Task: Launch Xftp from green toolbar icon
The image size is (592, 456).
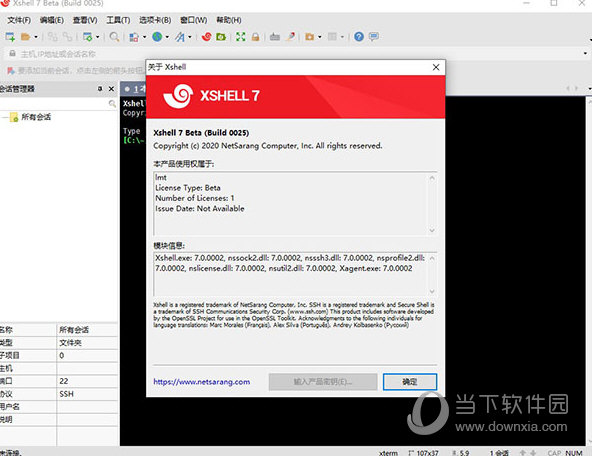Action: point(221,37)
